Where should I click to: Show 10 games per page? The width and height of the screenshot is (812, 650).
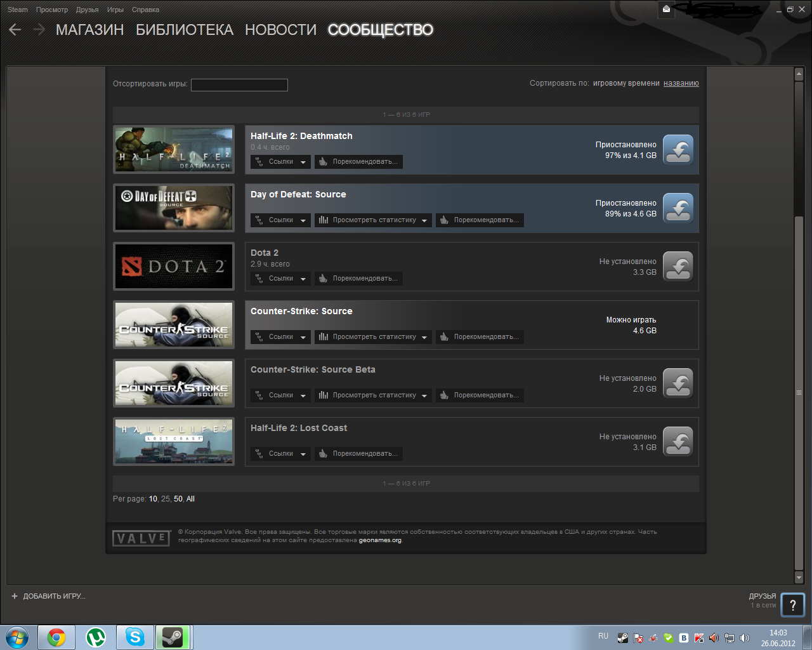(153, 499)
